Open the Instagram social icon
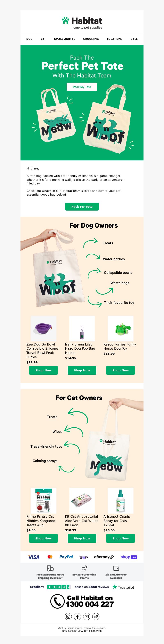 pos(68,616)
